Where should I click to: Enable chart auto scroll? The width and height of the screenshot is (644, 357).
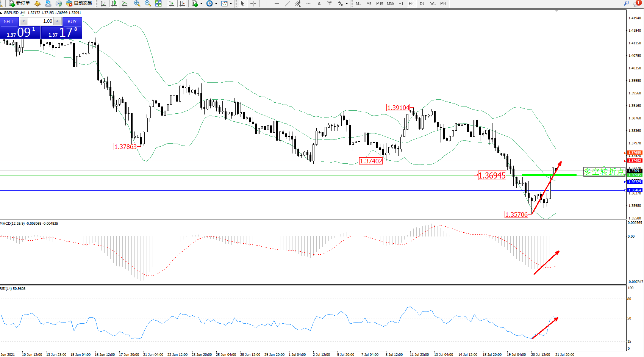(x=172, y=3)
